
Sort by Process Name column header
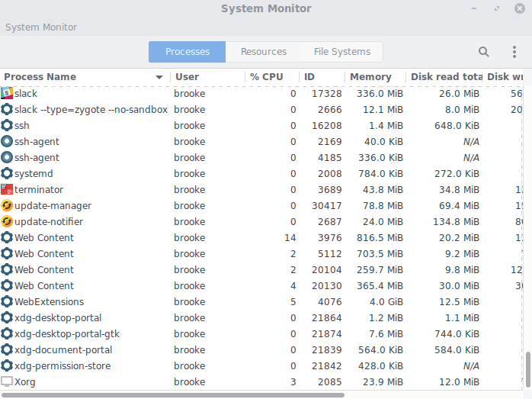click(x=85, y=77)
